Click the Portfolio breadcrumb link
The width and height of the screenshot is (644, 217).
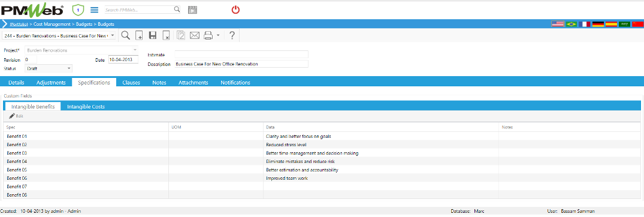19,24
